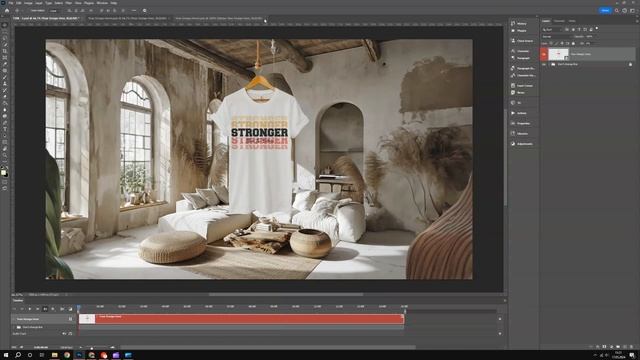Image resolution: width=640 pixels, height=360 pixels.
Task: Toggle lock transparent pixels
Action: click(551, 43)
